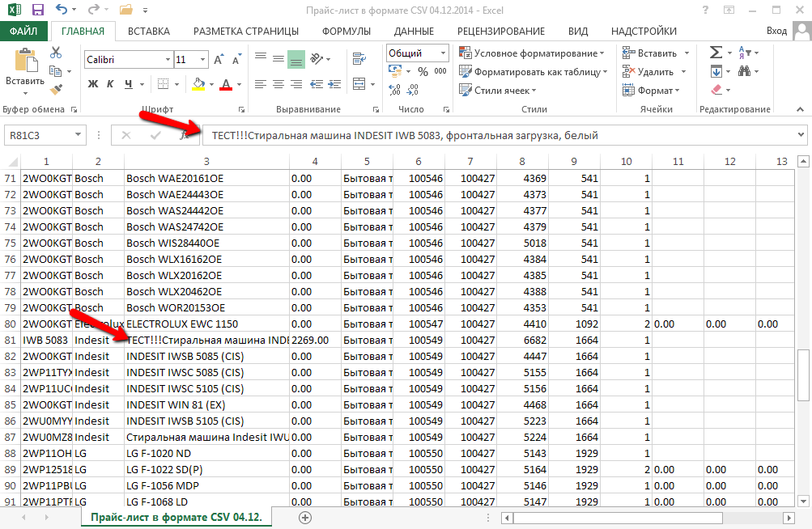Center text horizontally in the cell
The height and width of the screenshot is (529, 812).
pos(278,84)
